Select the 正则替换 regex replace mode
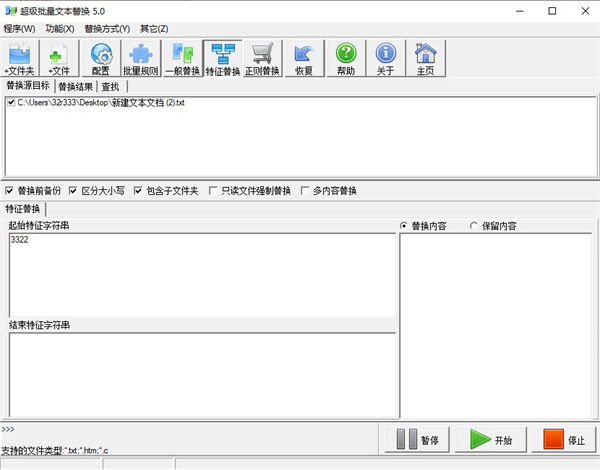Screen dimensions: 600x470 pos(263,58)
